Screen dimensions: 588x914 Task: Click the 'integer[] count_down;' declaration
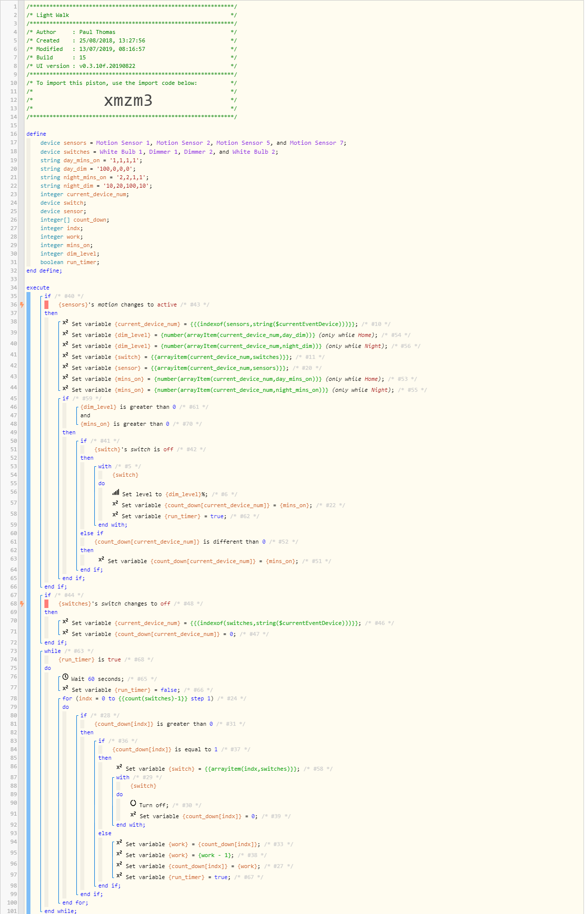(x=75, y=220)
